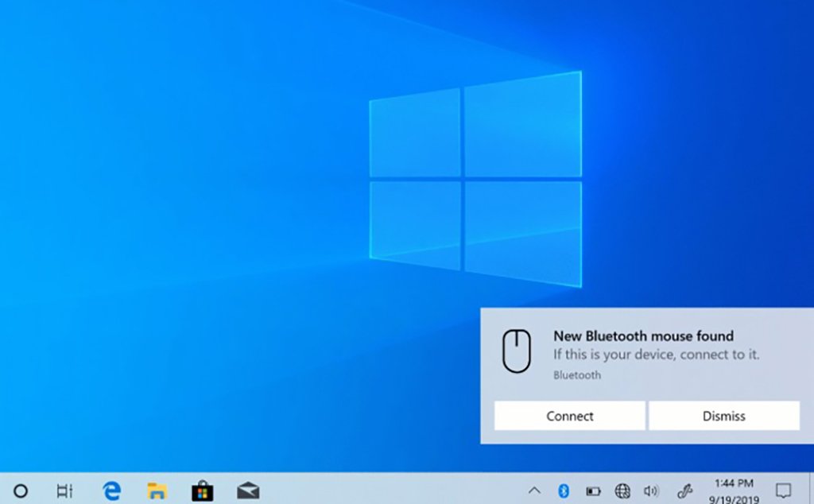Screen dimensions: 814x504
Task: Click the Windows logo on desktop wallpaper
Action: click(x=475, y=179)
